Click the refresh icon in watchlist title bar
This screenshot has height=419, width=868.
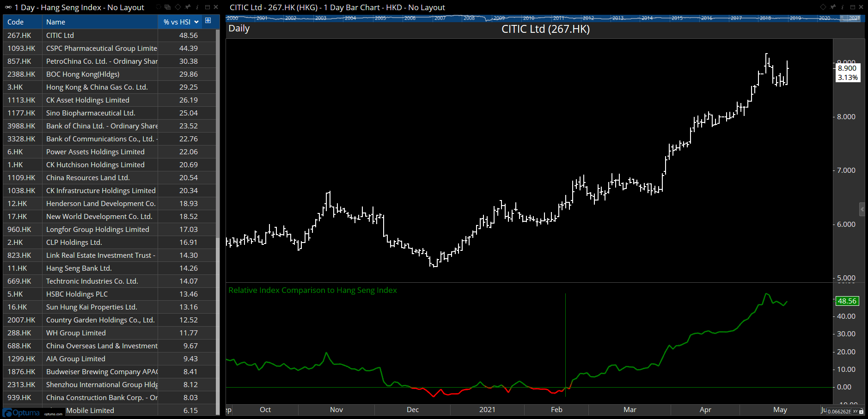(159, 7)
